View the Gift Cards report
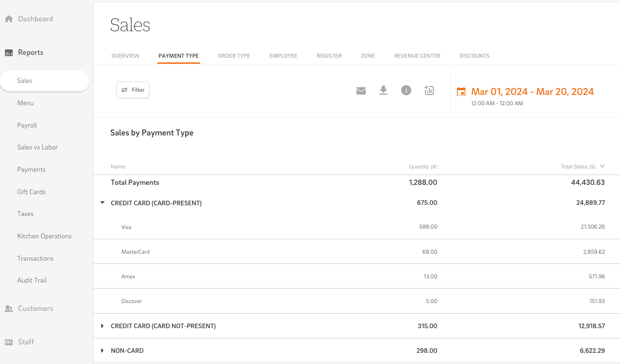Viewport: 620px width, 364px height. (32, 192)
